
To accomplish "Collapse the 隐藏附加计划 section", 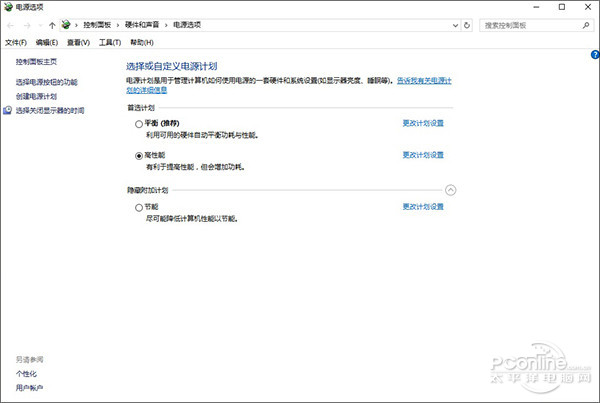I will tap(450, 189).
